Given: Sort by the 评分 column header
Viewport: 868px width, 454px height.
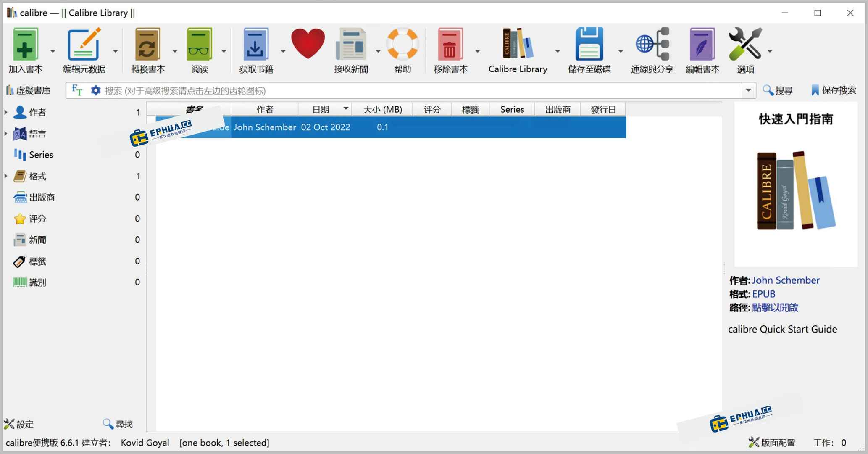Looking at the screenshot, I should [432, 109].
